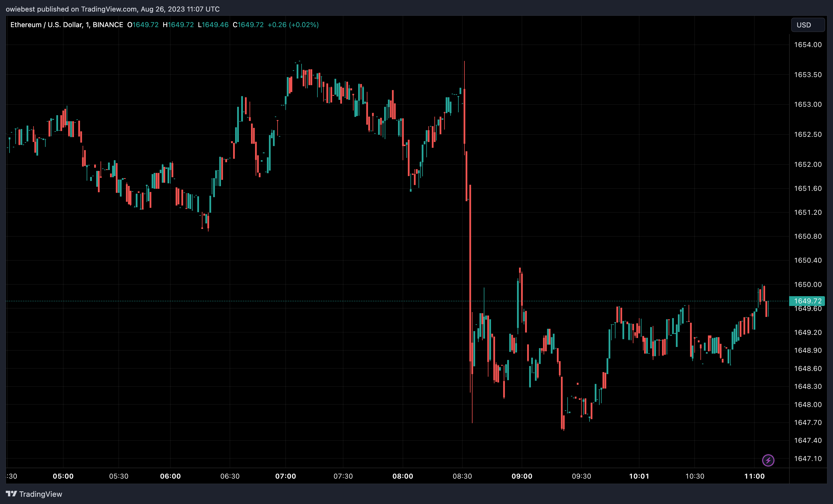
Task: Click the 1653.00 price axis label
Action: pos(808,104)
